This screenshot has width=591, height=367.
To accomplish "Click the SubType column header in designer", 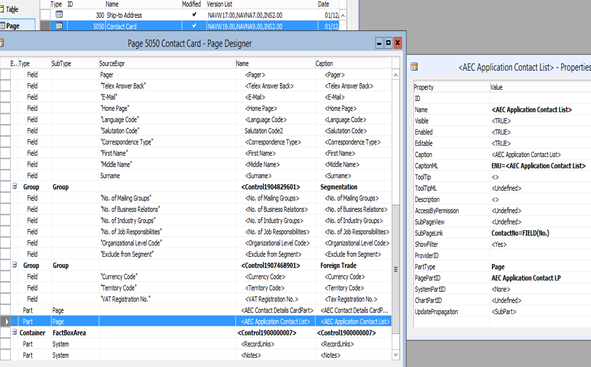I will [x=61, y=63].
